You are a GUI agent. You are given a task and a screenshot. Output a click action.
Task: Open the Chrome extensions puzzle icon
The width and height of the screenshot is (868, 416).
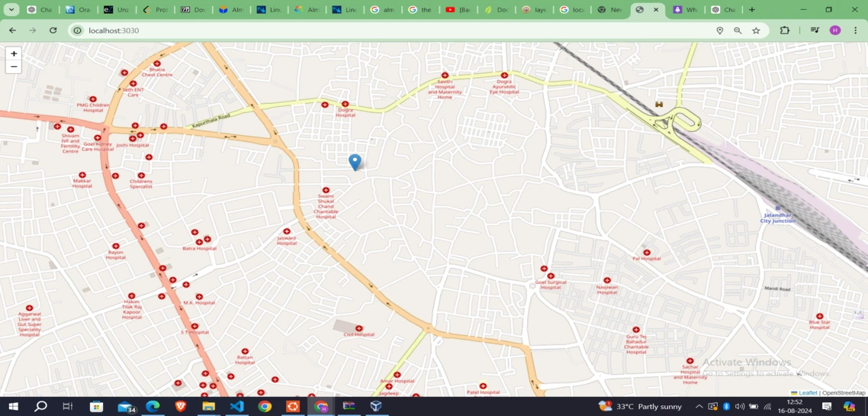(784, 31)
